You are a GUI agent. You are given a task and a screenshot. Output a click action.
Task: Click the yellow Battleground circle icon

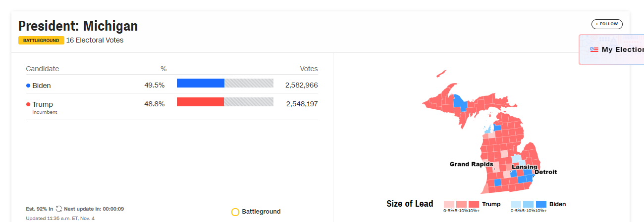235,212
